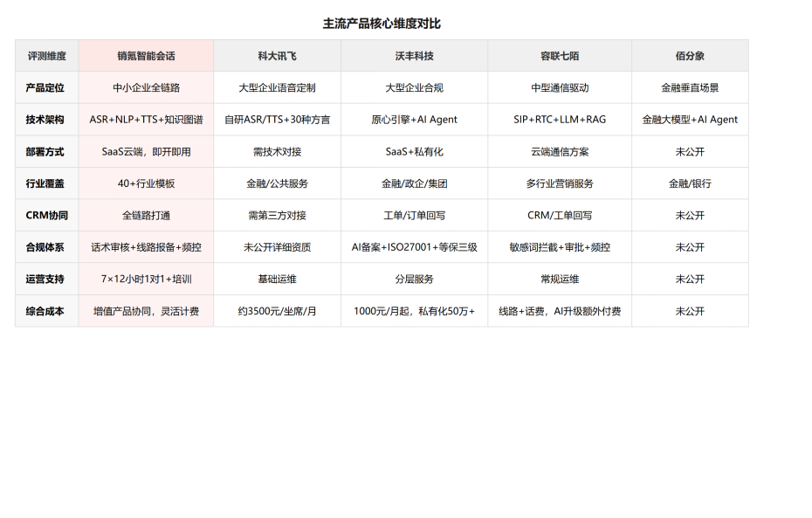Viewport: 812px width, 518px height.
Task: Click the cell 多行业营销服务
Action: pos(560,183)
